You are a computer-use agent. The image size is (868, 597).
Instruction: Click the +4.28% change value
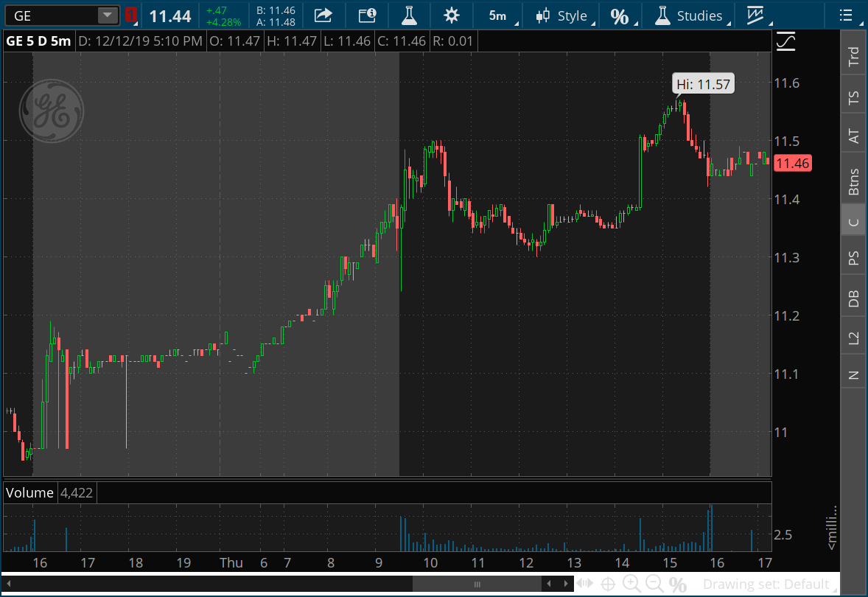pyautogui.click(x=223, y=22)
